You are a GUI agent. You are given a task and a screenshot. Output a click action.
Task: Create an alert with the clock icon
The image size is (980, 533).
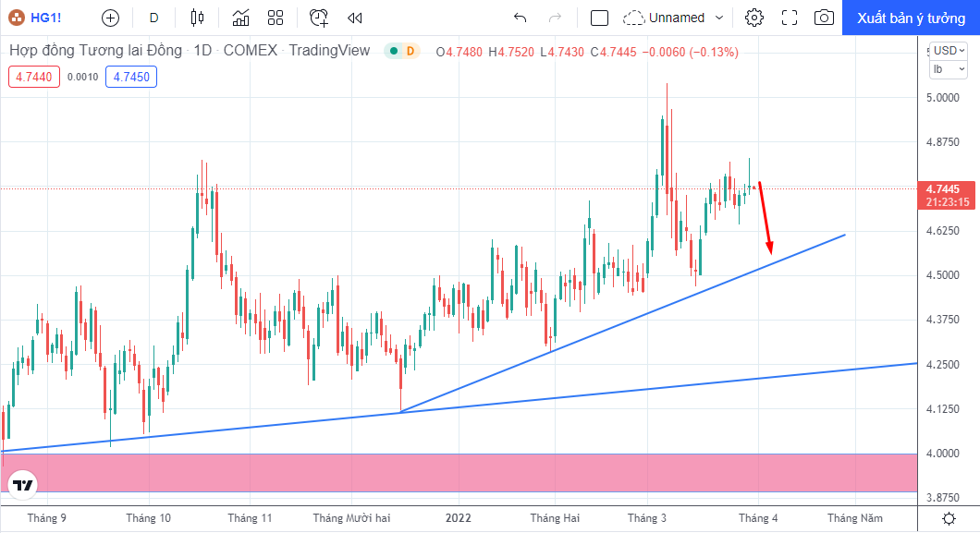click(x=319, y=18)
